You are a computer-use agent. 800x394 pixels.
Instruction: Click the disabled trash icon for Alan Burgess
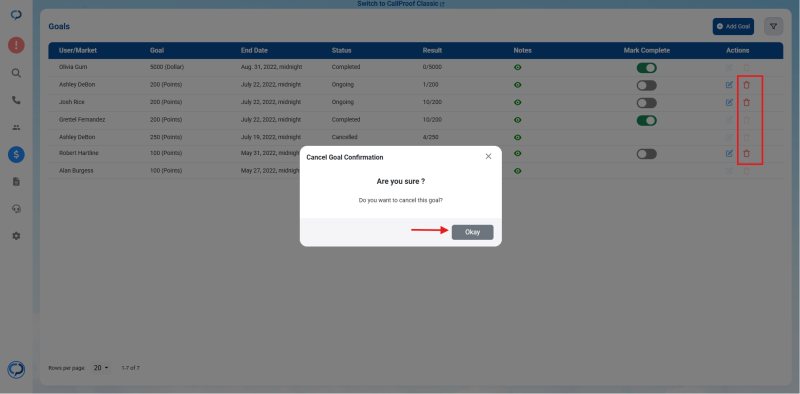pos(746,171)
